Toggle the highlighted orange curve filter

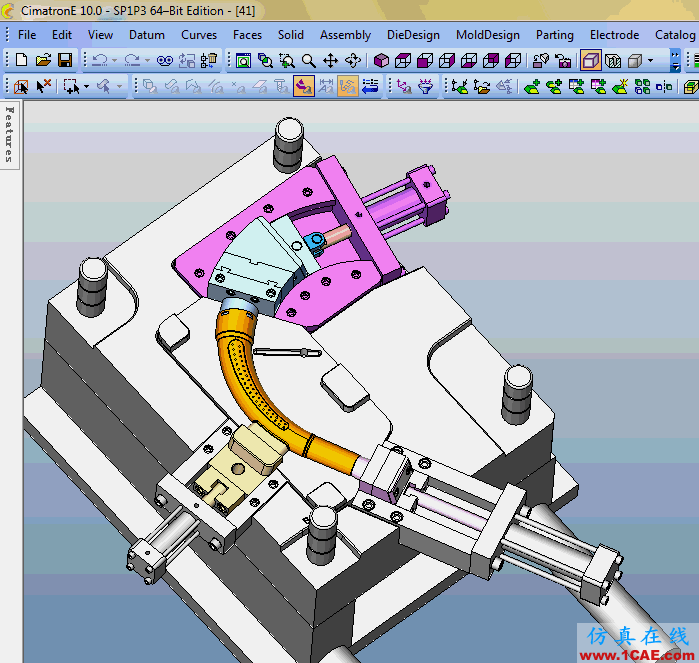[x=348, y=86]
